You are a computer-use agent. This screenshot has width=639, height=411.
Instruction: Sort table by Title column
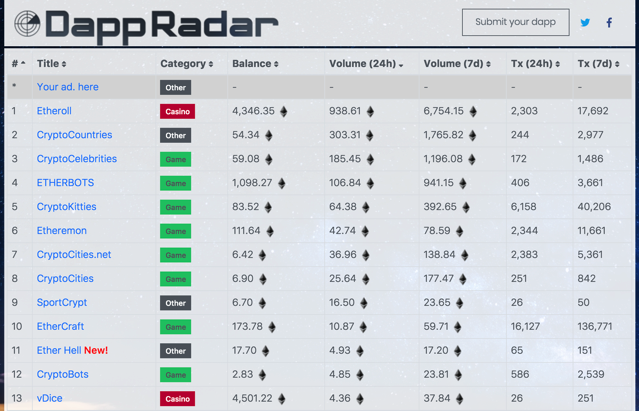51,64
